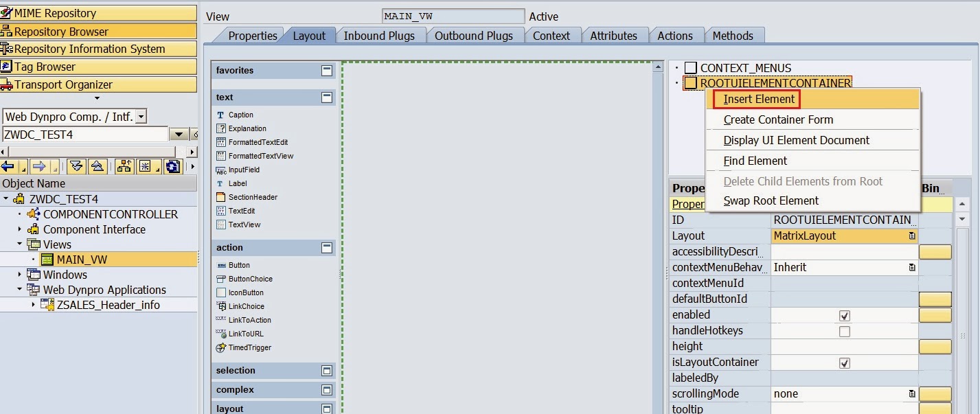The width and height of the screenshot is (980, 414).
Task: Toggle the enabled checkbox in Properties
Action: point(846,314)
